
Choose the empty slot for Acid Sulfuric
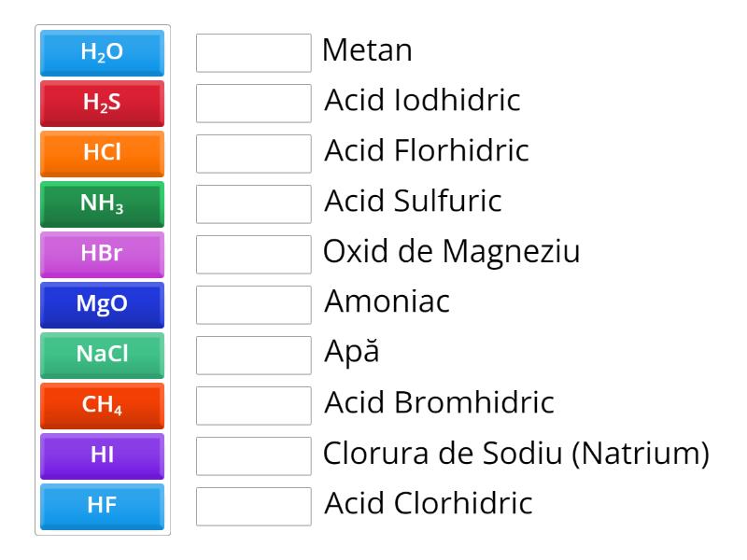click(254, 204)
